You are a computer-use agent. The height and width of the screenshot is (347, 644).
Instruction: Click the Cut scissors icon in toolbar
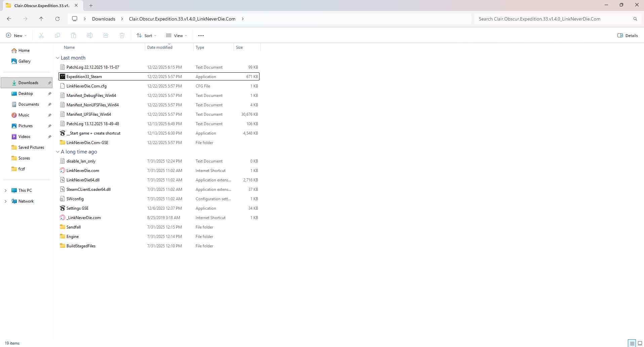pyautogui.click(x=41, y=35)
